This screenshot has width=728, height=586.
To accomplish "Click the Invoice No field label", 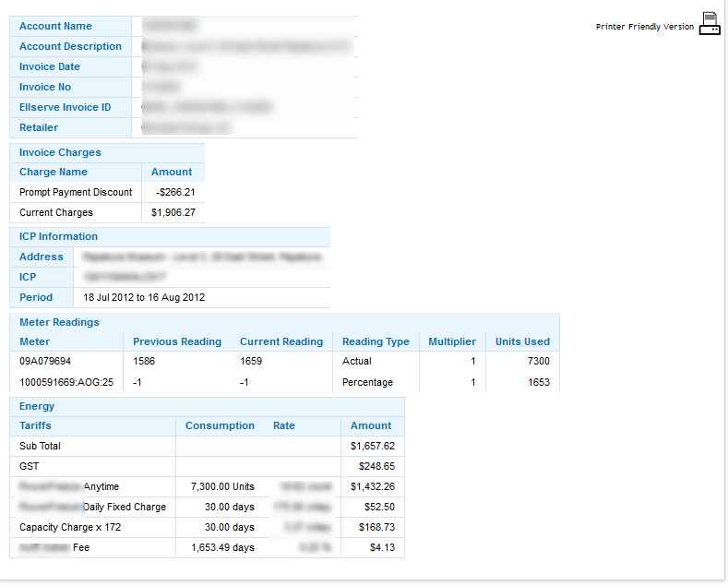I will pyautogui.click(x=45, y=87).
